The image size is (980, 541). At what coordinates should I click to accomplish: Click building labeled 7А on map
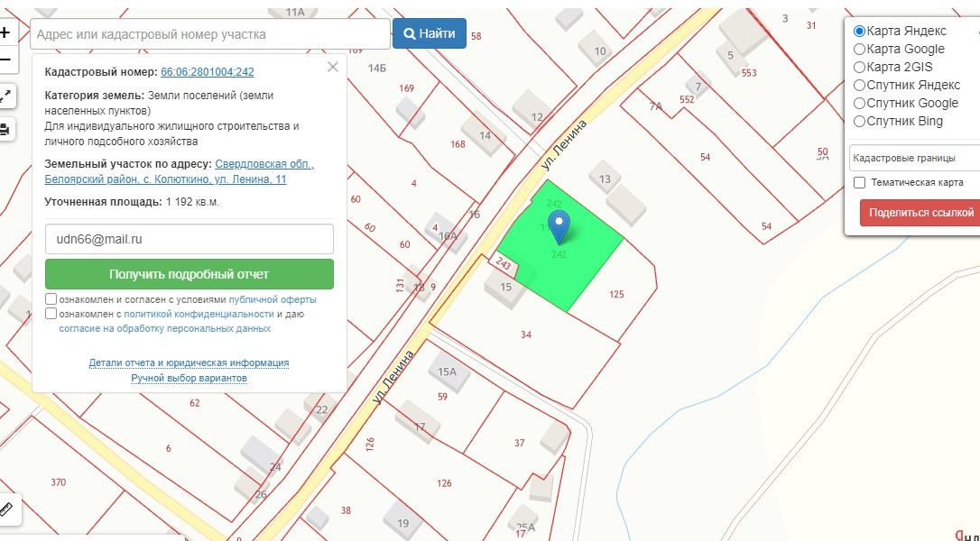click(655, 106)
